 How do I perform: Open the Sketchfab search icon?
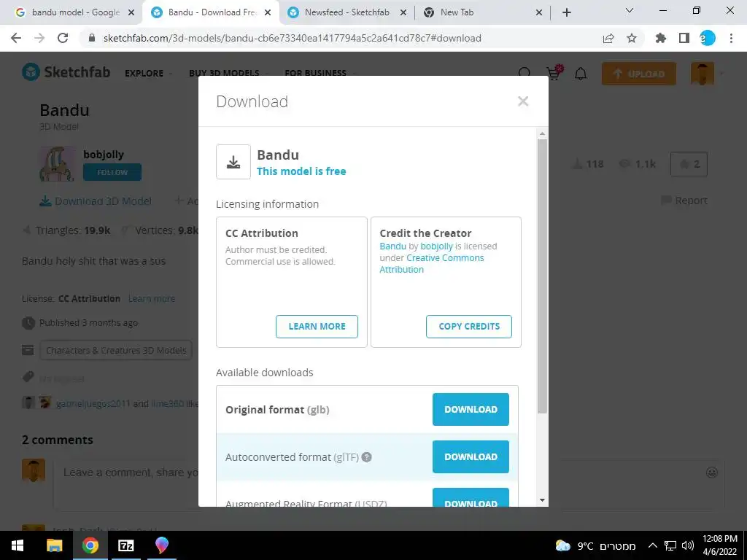(525, 74)
